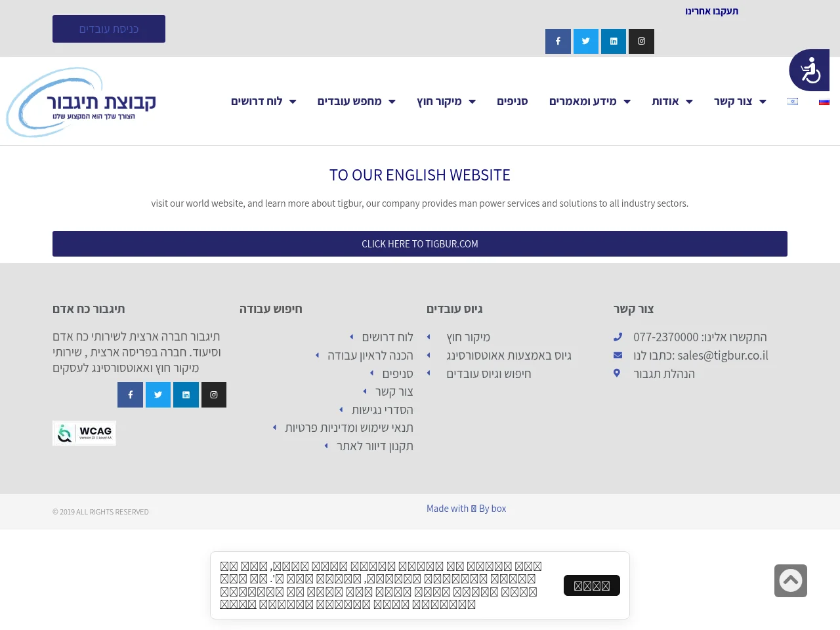
Task: Click the CLICK HERE TO TIGBUR.COM button
Action: (x=420, y=243)
